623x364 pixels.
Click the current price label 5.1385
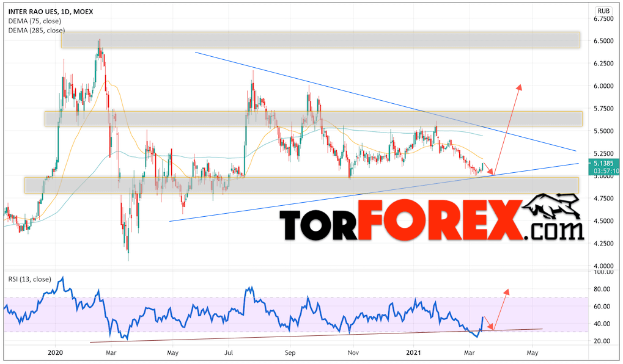pyautogui.click(x=603, y=163)
